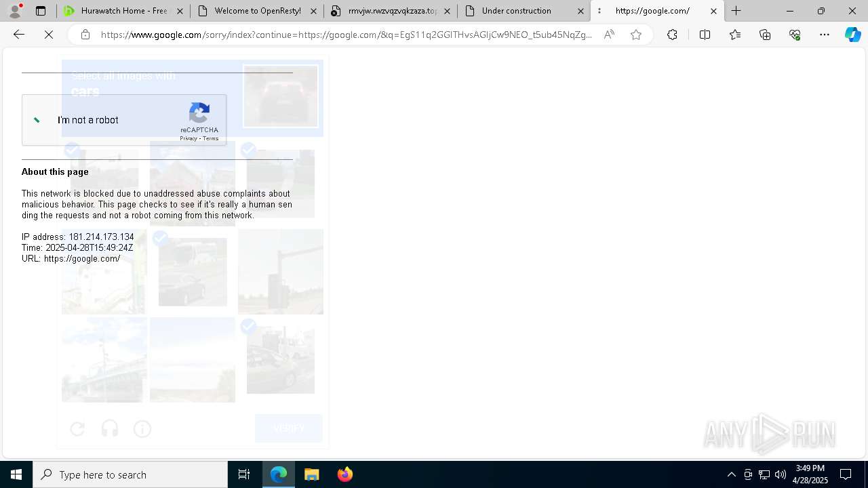Open a new tab with the plus button

pos(736,11)
